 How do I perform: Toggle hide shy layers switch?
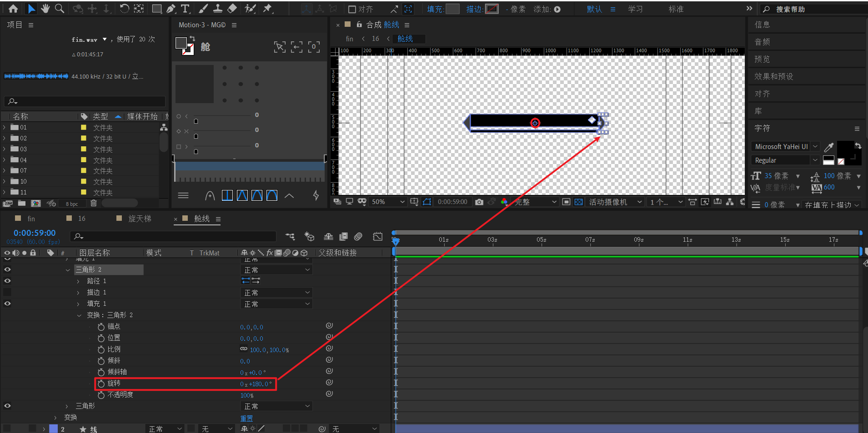pos(328,236)
